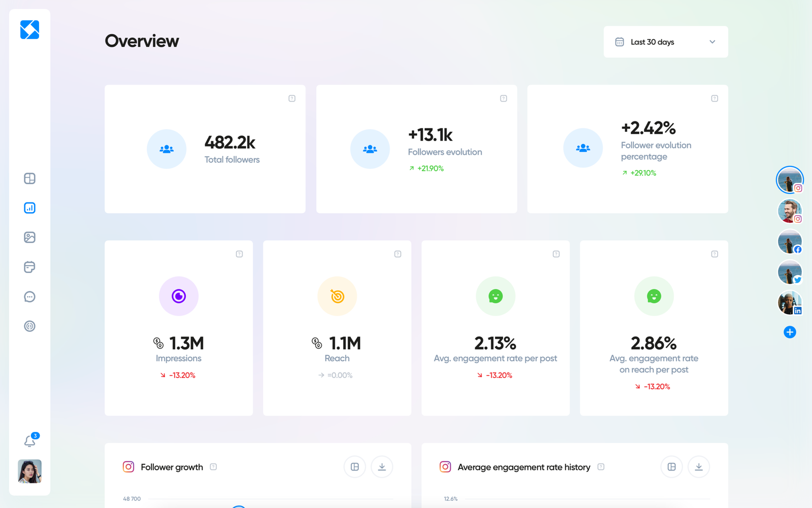Open the post scheduler calendar icon
Viewport: 812px width, 508px height.
29,267
